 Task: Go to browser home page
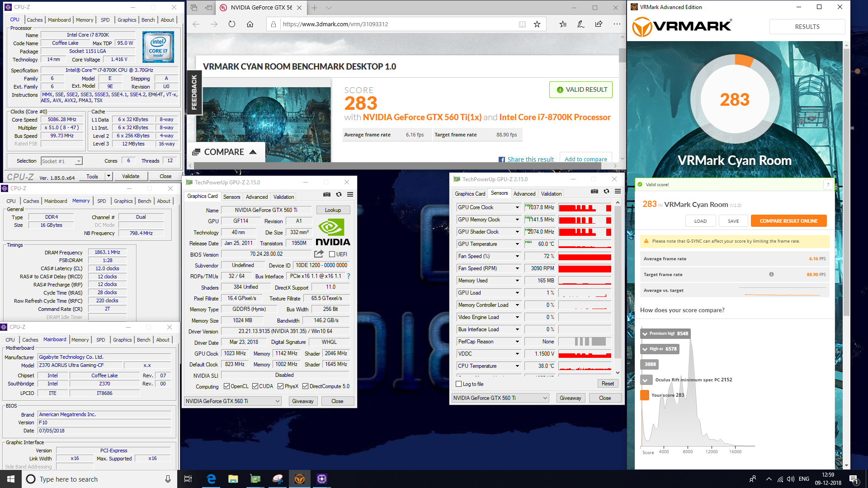click(250, 24)
